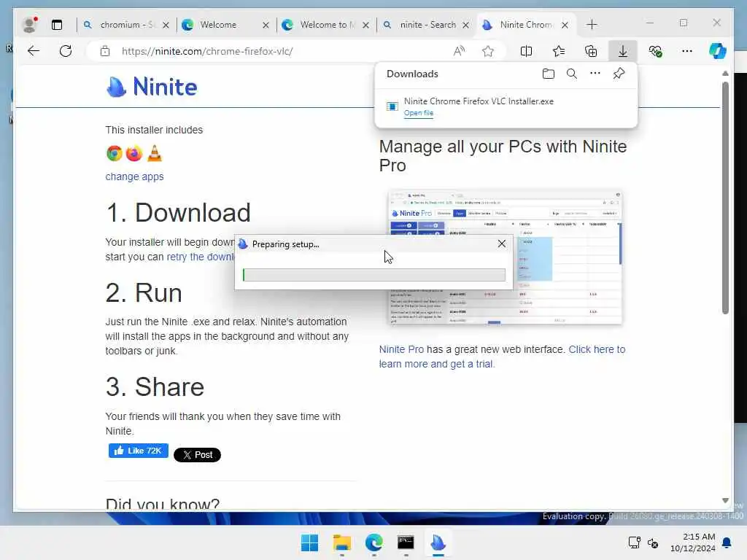Click the Ninite Pro link
Screen dimensions: 747x560
pyautogui.click(x=401, y=349)
